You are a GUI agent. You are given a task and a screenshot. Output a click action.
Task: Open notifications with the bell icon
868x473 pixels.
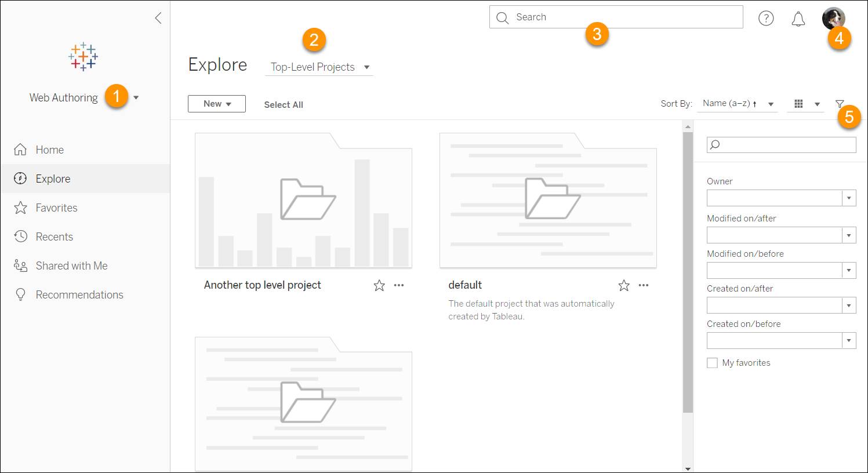(x=798, y=19)
